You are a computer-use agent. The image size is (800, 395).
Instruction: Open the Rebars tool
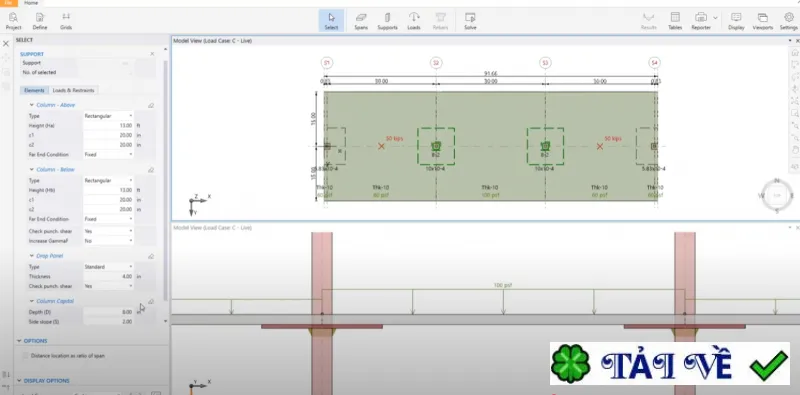[440, 21]
